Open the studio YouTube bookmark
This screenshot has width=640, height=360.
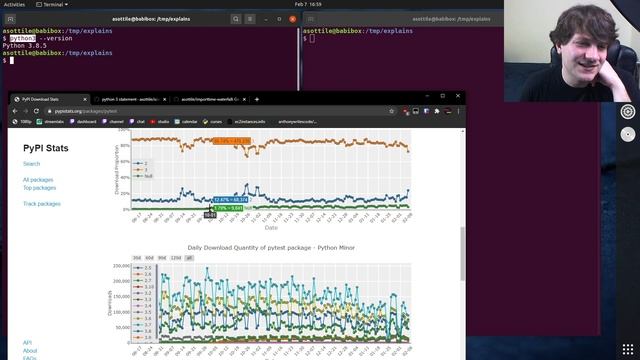(x=159, y=122)
